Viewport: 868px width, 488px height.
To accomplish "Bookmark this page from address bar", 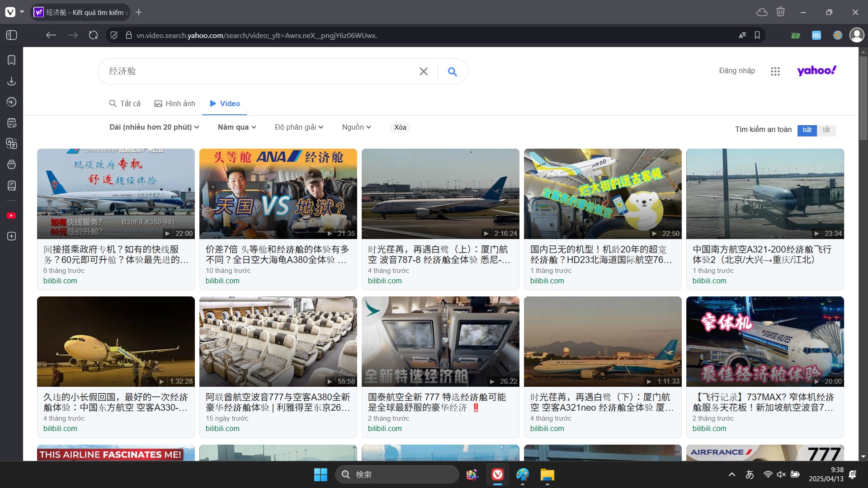I will tap(757, 35).
